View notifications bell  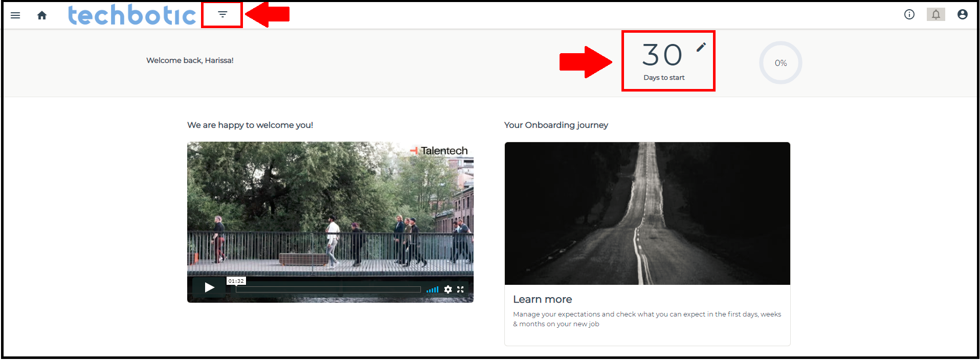pos(936,14)
